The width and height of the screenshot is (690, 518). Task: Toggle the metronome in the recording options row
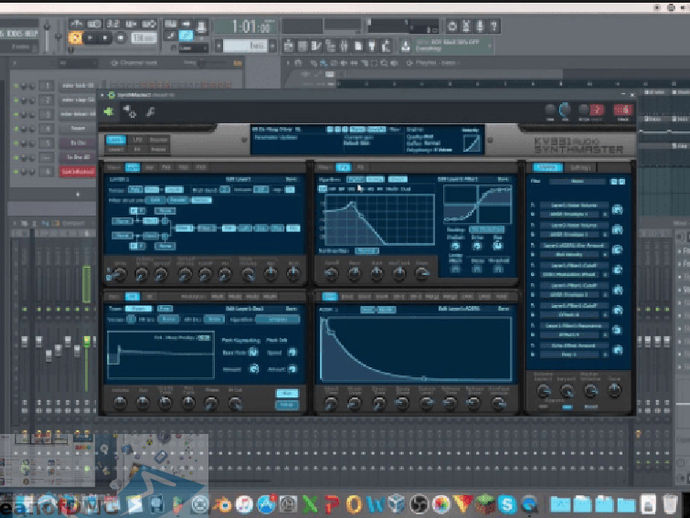coord(77,24)
